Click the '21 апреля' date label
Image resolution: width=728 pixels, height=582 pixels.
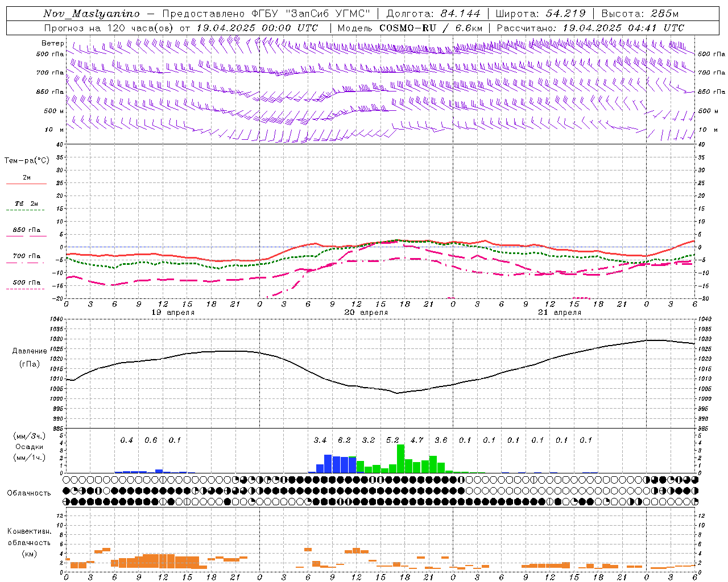[560, 313]
